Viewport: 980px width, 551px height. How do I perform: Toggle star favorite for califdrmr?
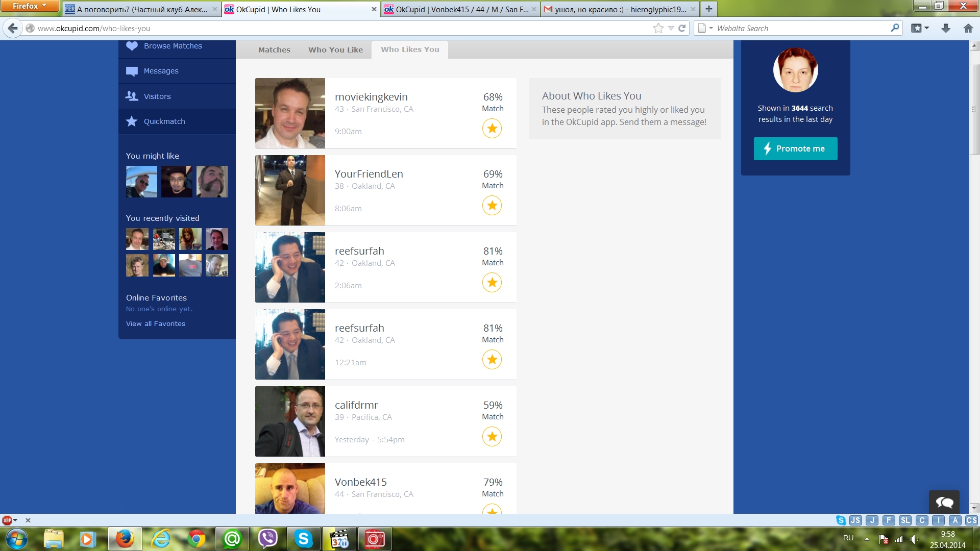[x=492, y=437]
